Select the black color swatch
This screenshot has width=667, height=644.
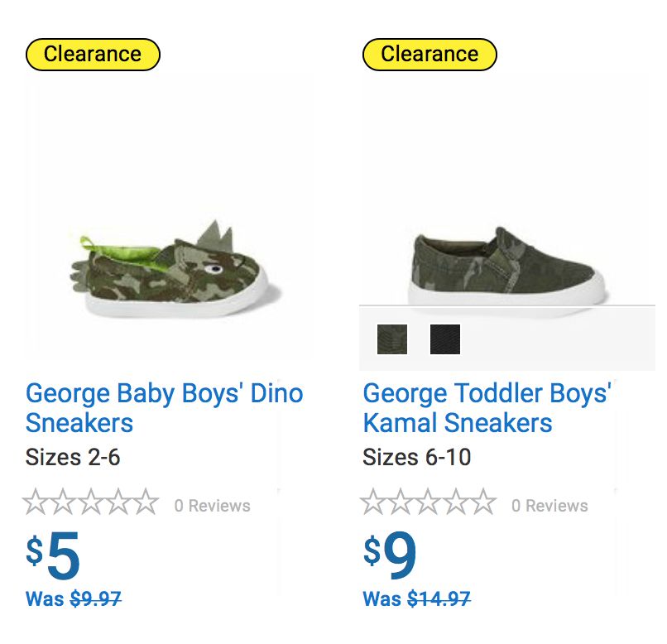[x=445, y=339]
